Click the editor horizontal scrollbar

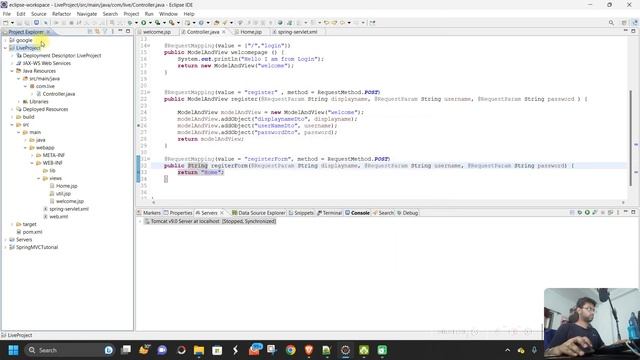click(x=388, y=202)
